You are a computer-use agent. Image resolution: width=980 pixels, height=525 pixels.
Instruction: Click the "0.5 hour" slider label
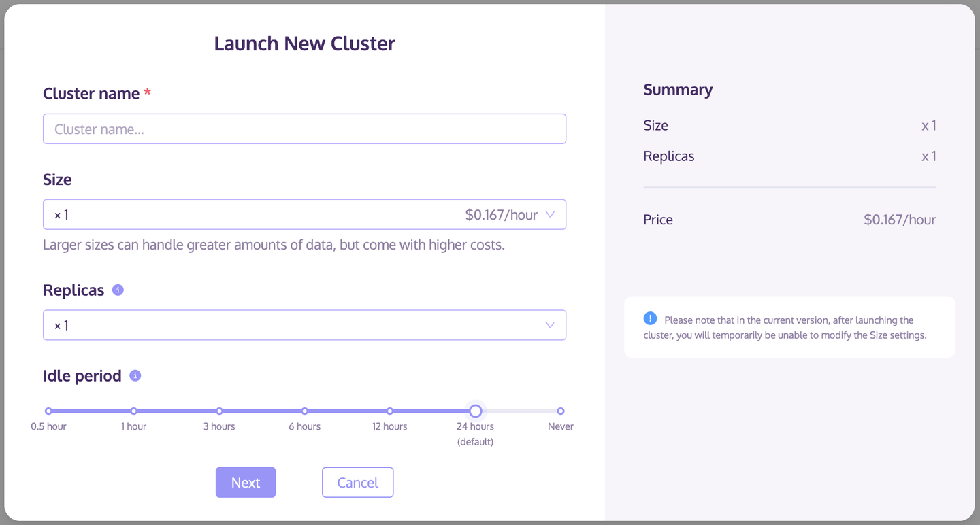pos(48,426)
